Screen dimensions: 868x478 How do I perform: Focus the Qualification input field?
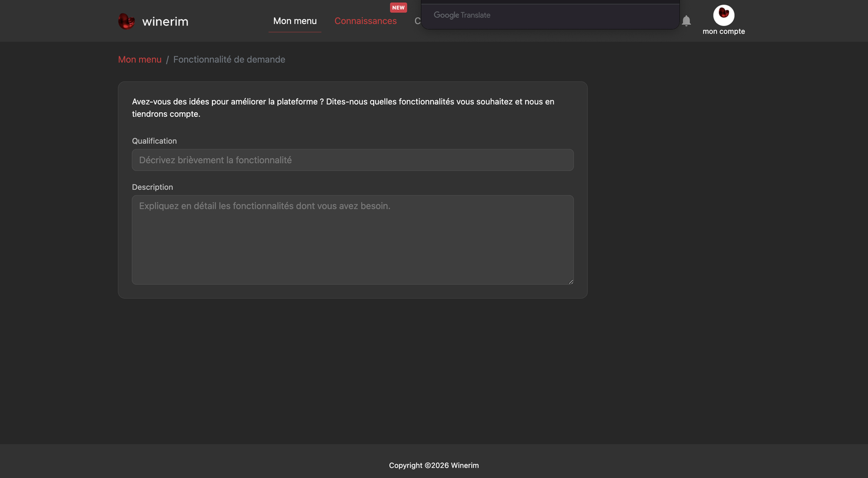353,160
